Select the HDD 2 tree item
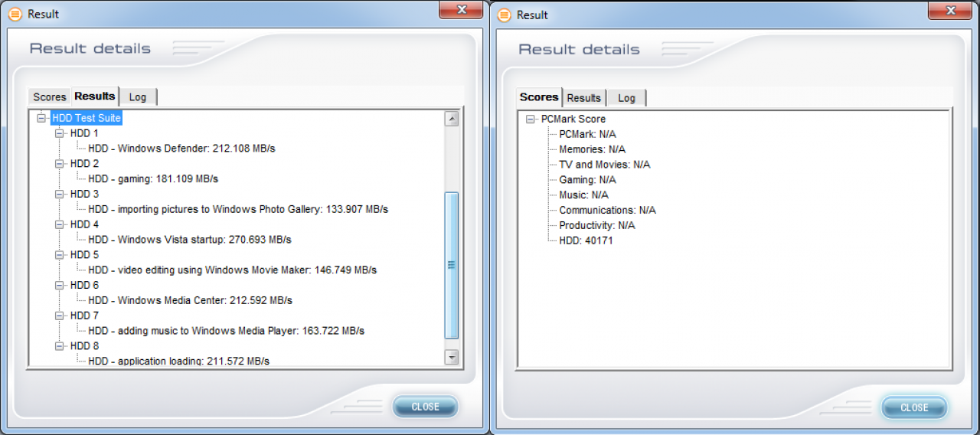Screen dimensions: 980x435 pos(84,164)
